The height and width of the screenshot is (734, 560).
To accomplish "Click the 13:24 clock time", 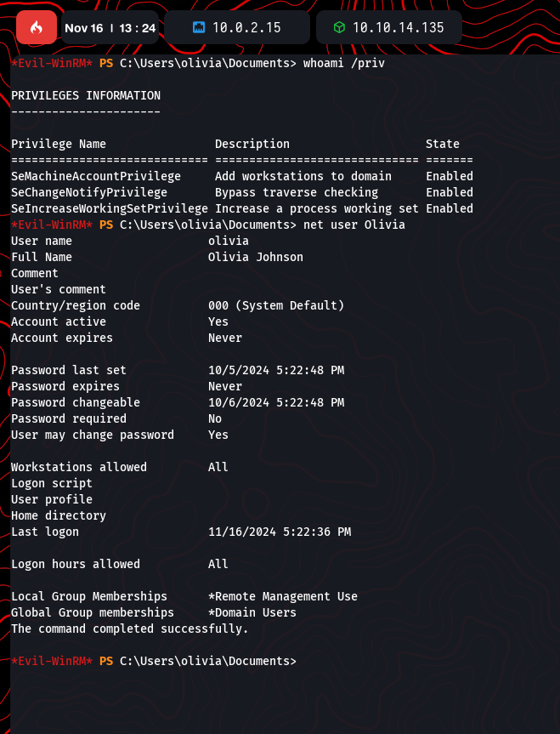I will (137, 28).
